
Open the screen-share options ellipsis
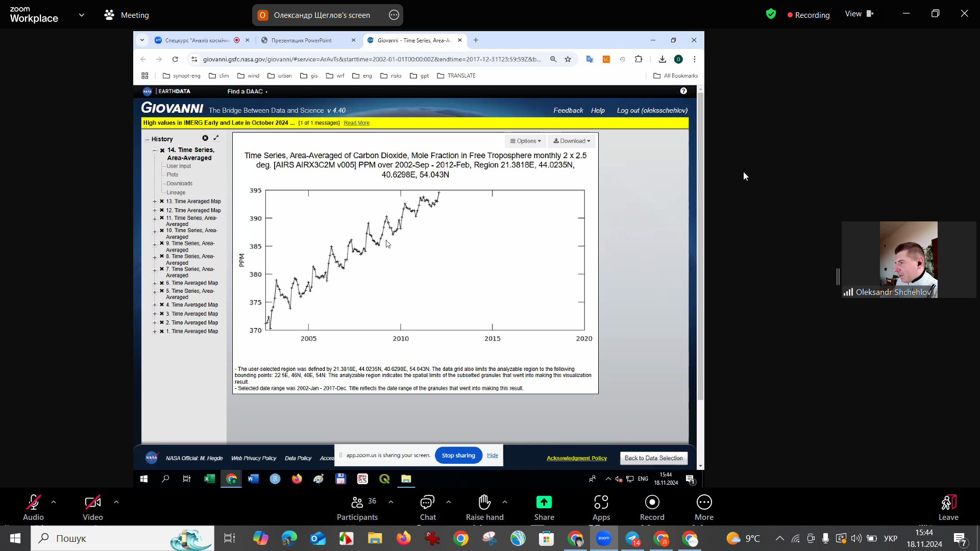coord(394,15)
